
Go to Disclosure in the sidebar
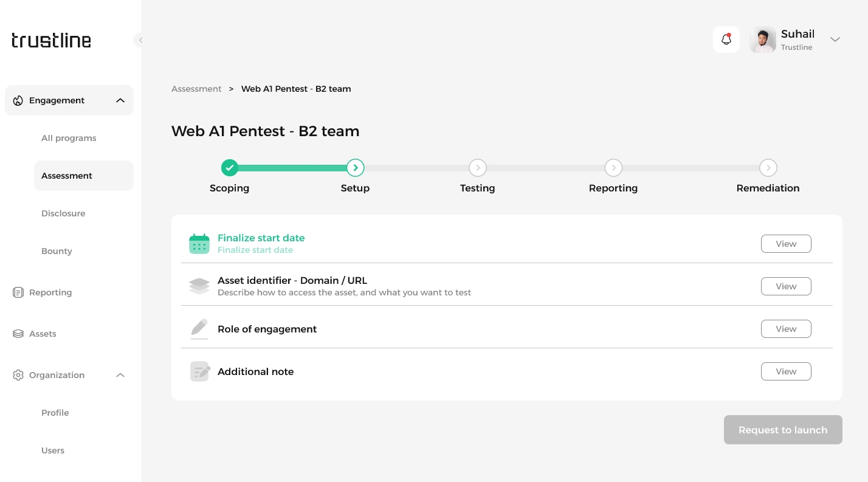(63, 213)
